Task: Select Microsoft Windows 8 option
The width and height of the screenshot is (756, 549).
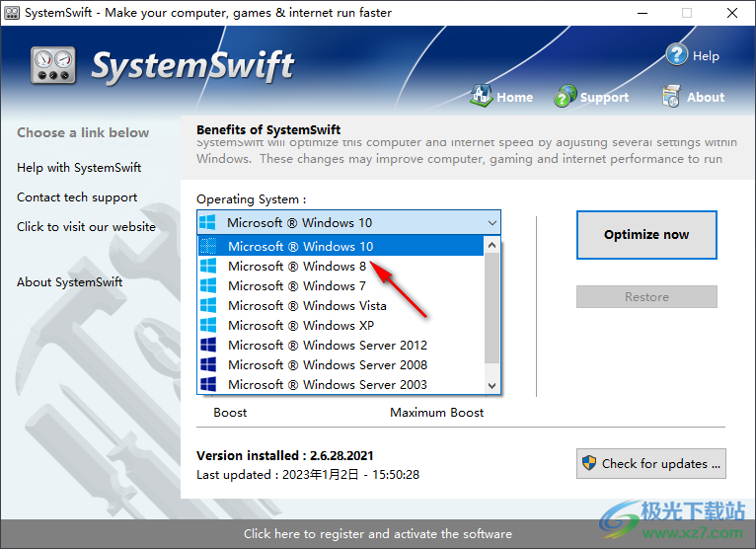Action: (x=340, y=267)
